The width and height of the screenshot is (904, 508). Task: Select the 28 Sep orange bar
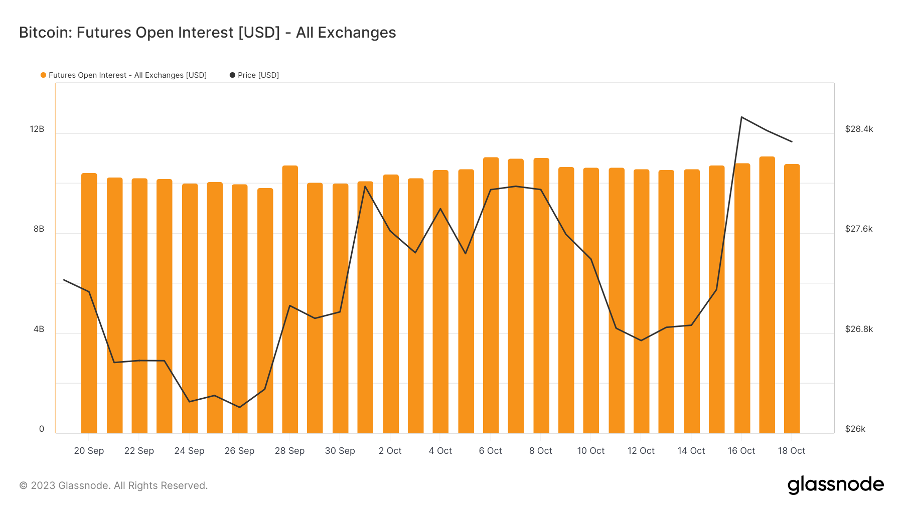click(x=290, y=298)
